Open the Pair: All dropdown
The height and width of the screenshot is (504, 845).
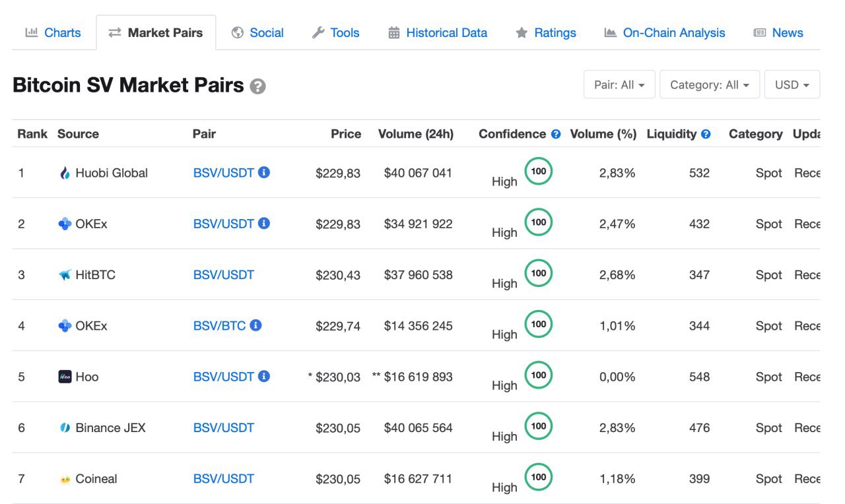[x=619, y=84]
